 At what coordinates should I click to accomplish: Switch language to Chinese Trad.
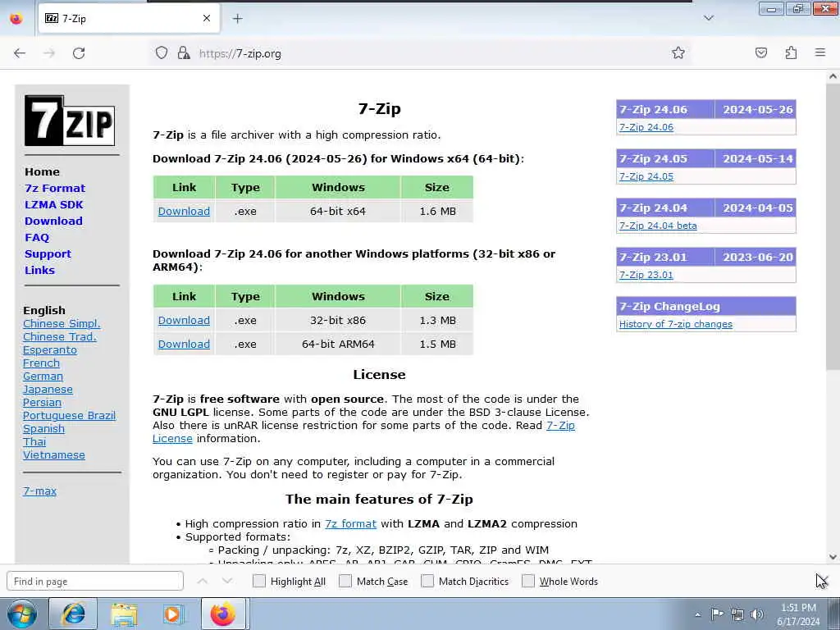click(59, 336)
